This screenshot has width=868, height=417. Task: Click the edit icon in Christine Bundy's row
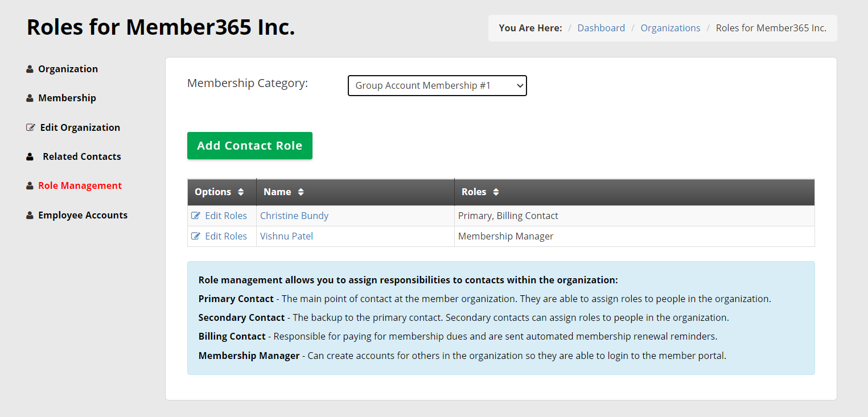196,216
